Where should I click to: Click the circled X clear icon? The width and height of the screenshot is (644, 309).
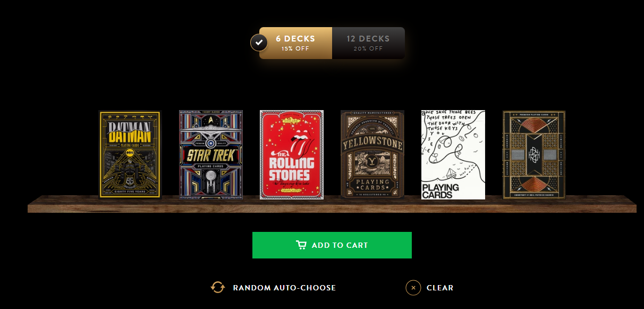(x=413, y=288)
